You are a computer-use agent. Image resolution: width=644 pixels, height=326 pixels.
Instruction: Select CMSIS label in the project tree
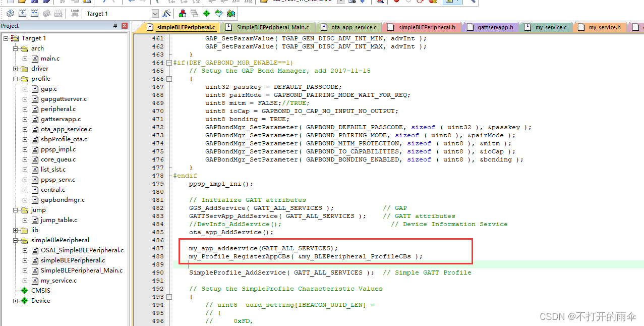[41, 291]
